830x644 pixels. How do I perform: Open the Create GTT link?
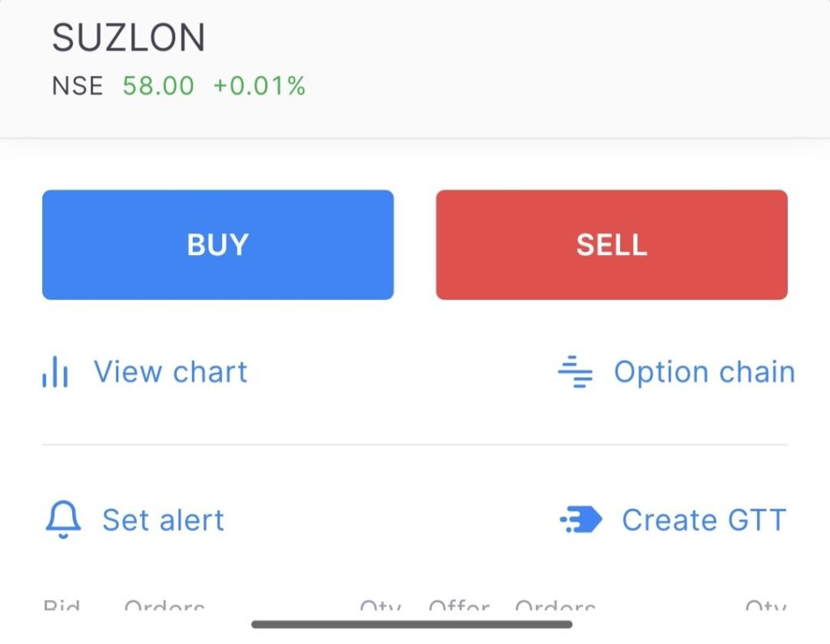pos(704,520)
